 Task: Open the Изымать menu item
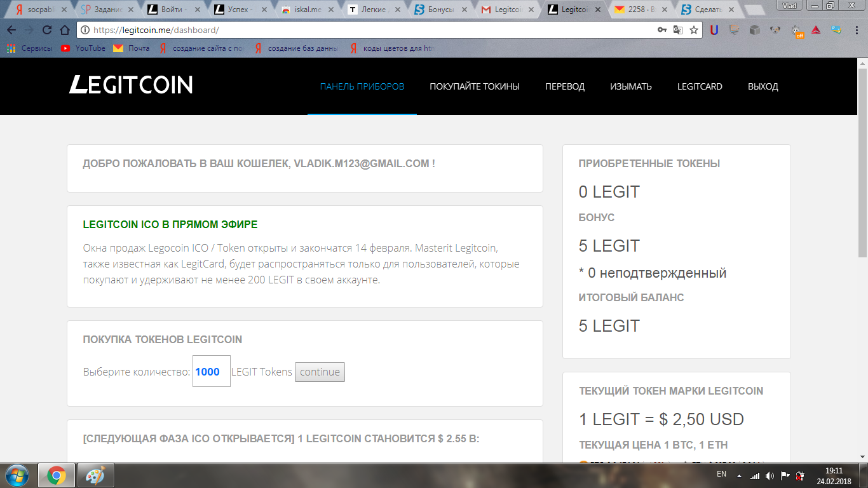click(631, 86)
